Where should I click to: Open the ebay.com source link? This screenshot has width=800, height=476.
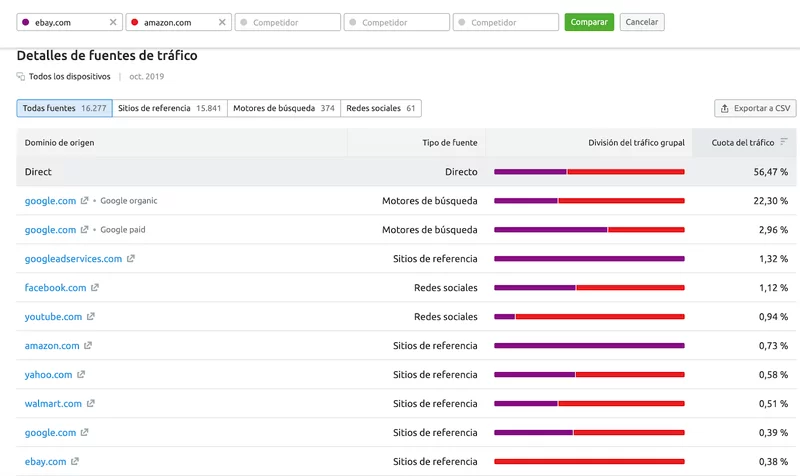point(45,461)
